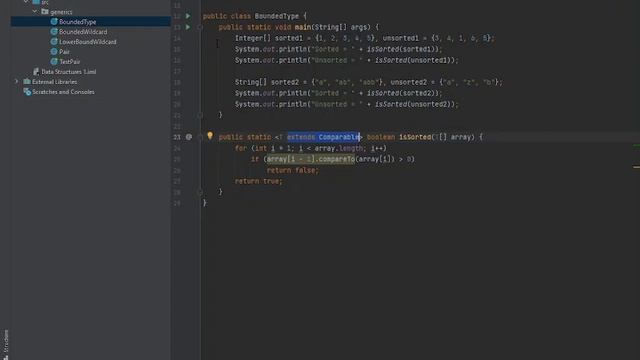The height and width of the screenshot is (360, 640).
Task: Click the green stripe mark on scrollbar
Action: [x=636, y=145]
